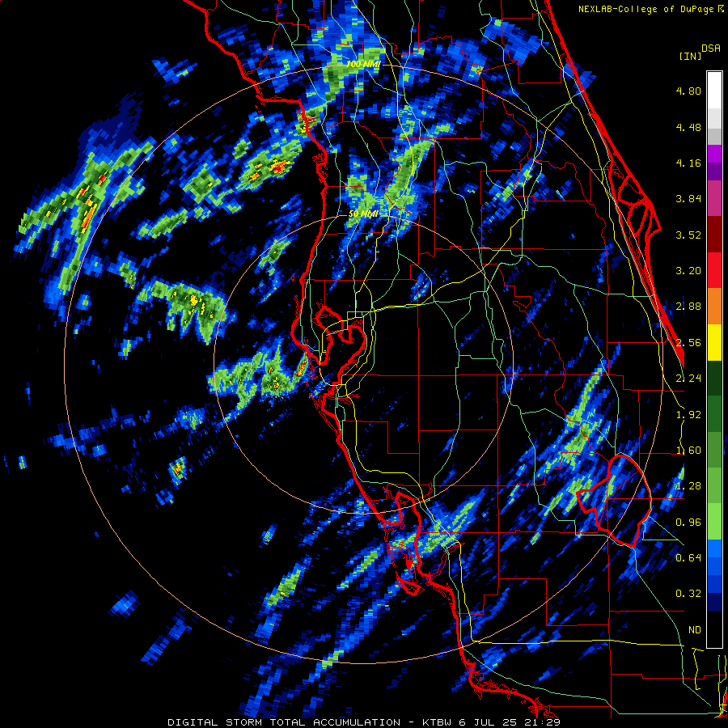The width and height of the screenshot is (728, 728).
Task: Click the 3.20 legend value
Action: pos(688,271)
